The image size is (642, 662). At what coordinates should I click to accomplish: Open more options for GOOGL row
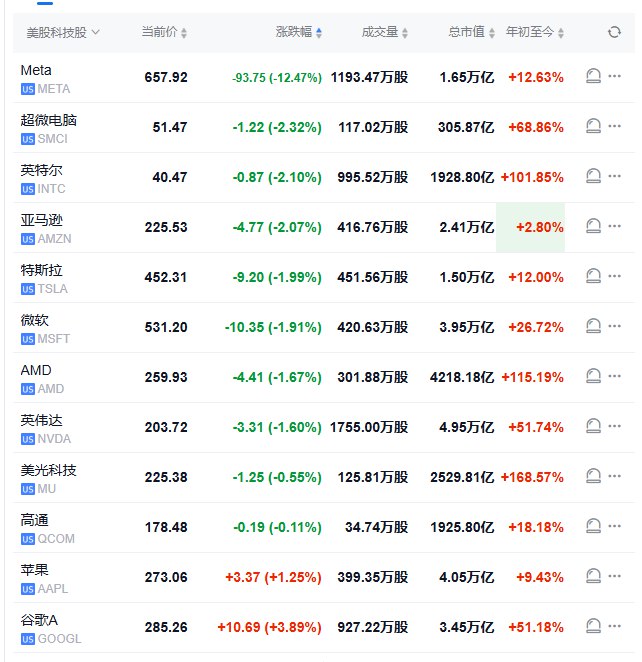click(x=614, y=626)
